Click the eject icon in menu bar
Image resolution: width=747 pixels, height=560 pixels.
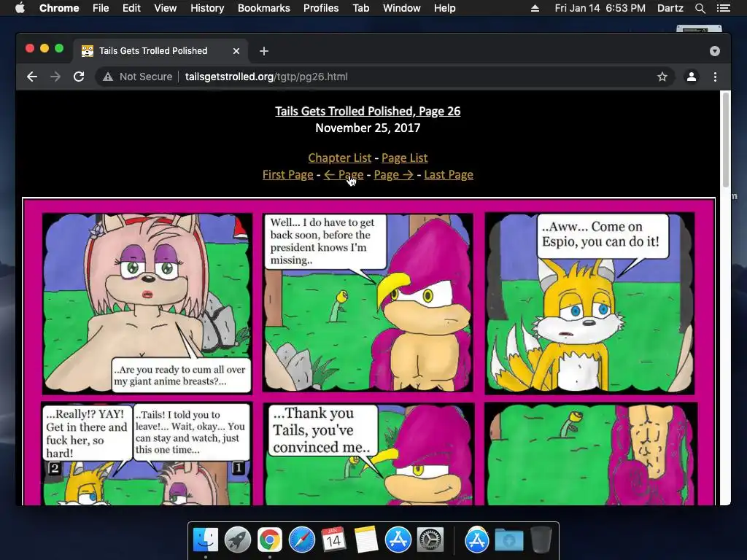click(x=535, y=8)
